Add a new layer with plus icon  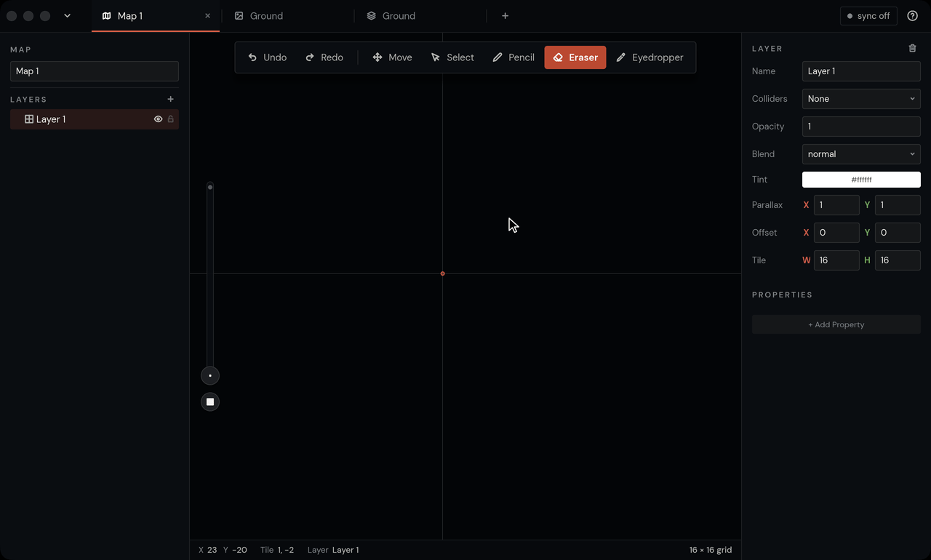click(171, 99)
